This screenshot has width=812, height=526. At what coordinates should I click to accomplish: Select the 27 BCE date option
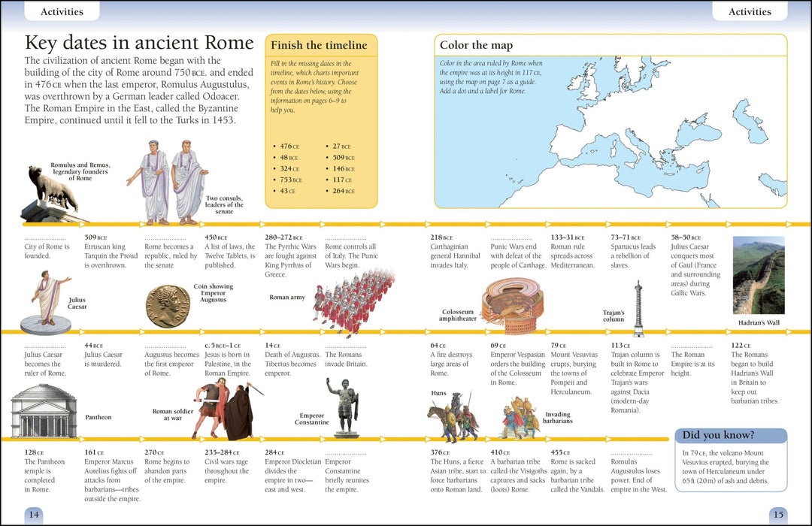click(x=342, y=147)
